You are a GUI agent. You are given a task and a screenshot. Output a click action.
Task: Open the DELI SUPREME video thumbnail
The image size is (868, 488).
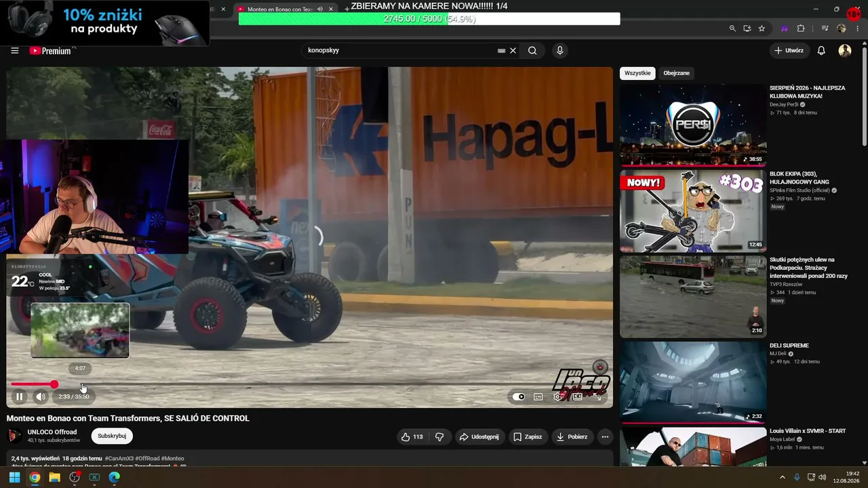coord(693,382)
